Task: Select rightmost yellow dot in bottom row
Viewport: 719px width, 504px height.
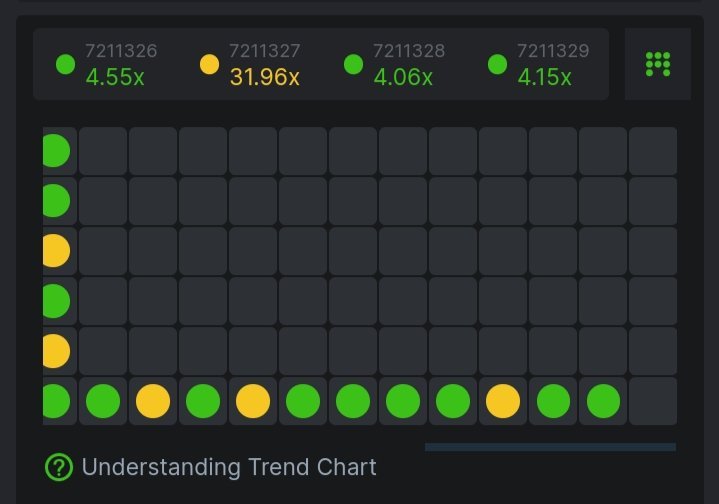Action: pos(503,401)
